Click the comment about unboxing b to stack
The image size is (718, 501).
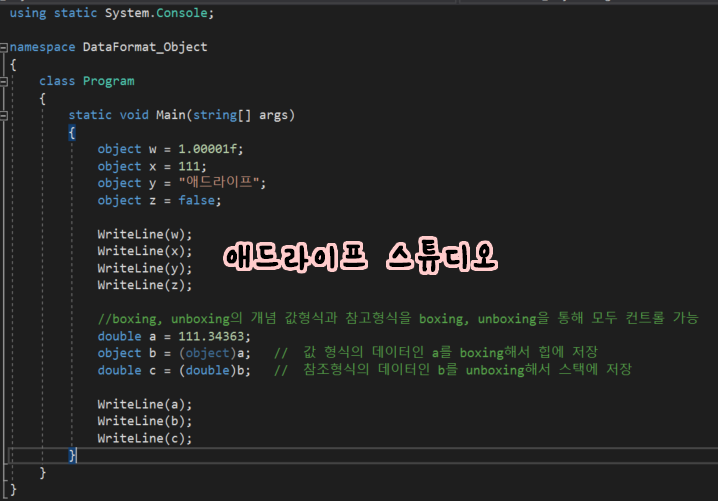tap(453, 370)
